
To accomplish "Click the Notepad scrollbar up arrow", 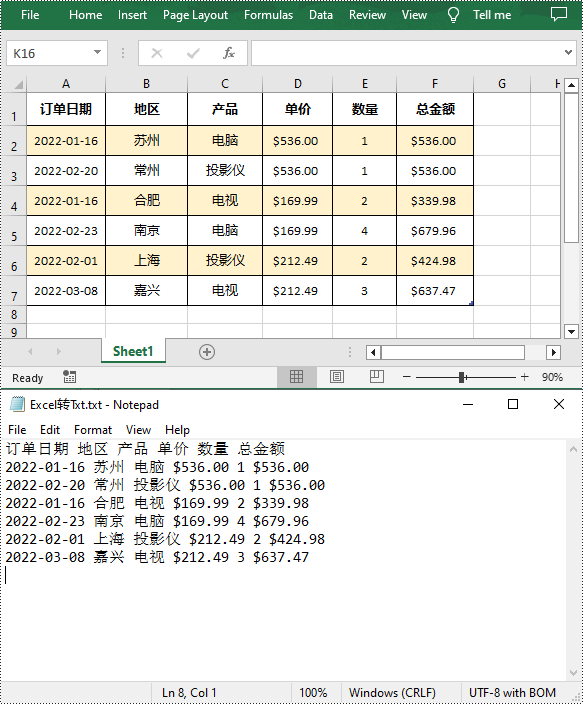I will coord(574,449).
